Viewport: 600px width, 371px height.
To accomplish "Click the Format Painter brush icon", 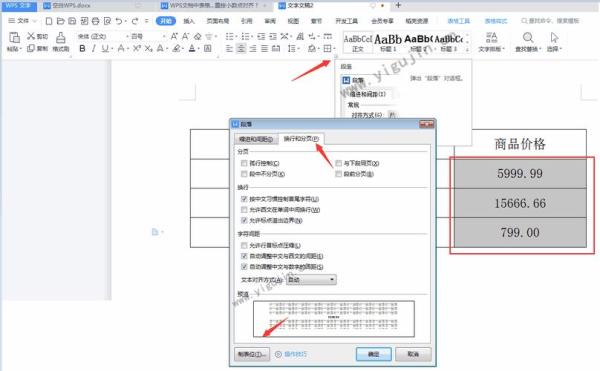I will [x=60, y=38].
